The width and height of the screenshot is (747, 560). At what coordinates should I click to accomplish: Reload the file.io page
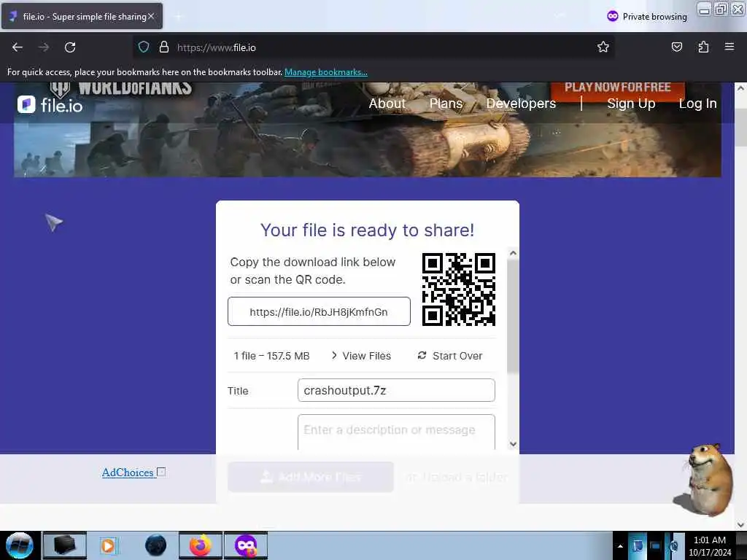pos(70,47)
